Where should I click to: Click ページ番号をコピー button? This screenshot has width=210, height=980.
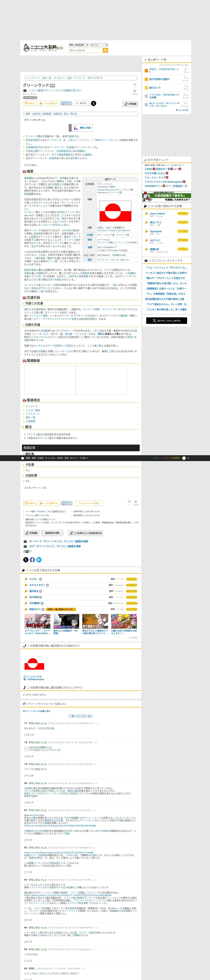56,512
